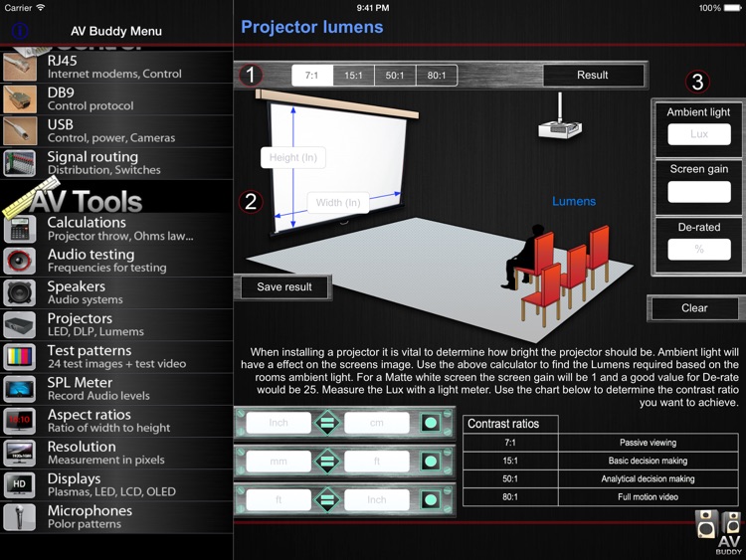Select the 15:1 contrast ratio segment
The height and width of the screenshot is (560, 746).
353,76
